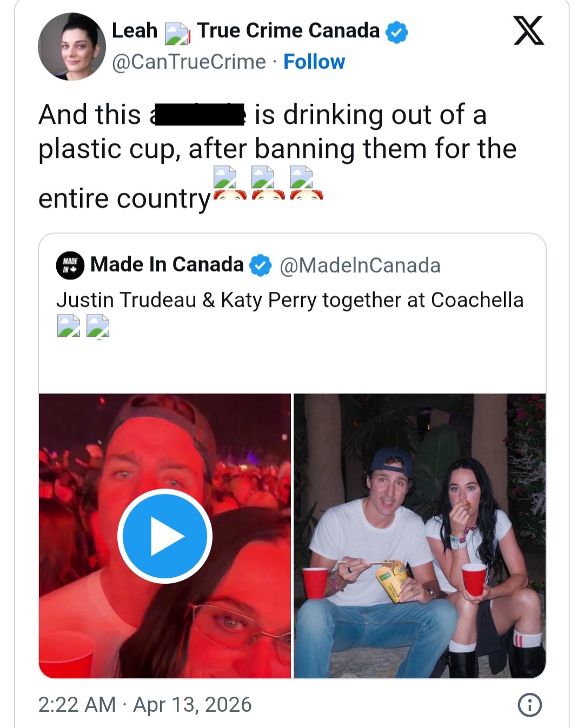This screenshot has height=728, width=584.
Task: Click the broken image icon in the quoted tweet
Action: (69, 326)
